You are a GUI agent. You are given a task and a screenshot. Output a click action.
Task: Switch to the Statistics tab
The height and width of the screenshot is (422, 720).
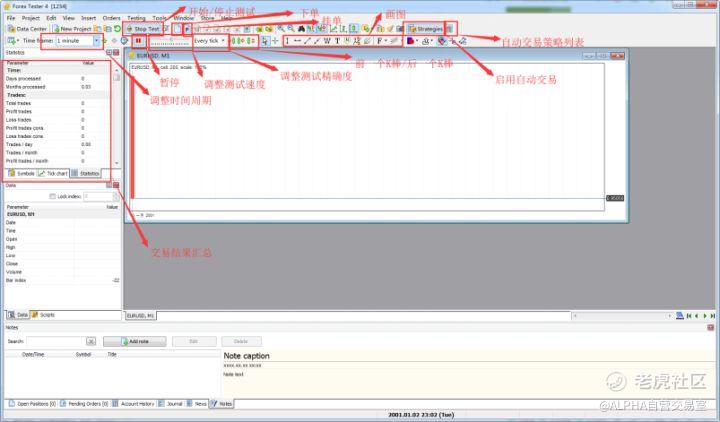click(85, 174)
